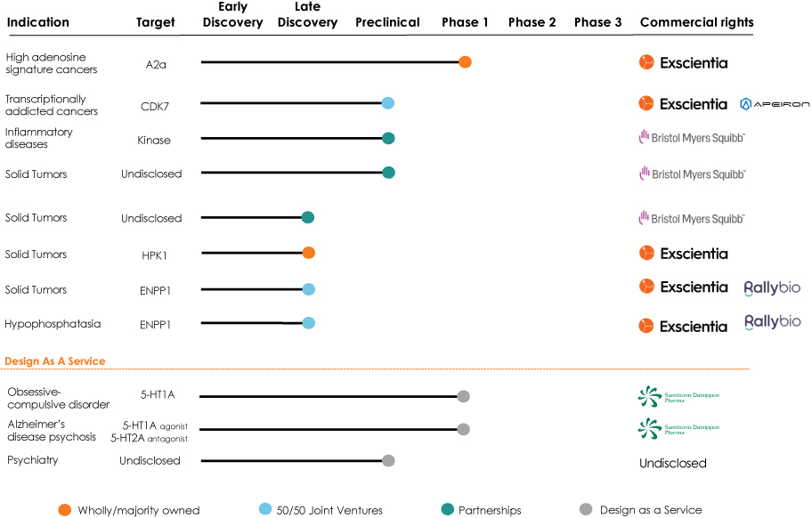Screen dimensions: 812x518
Task: Click the Commercial rights column header
Action: (x=696, y=22)
